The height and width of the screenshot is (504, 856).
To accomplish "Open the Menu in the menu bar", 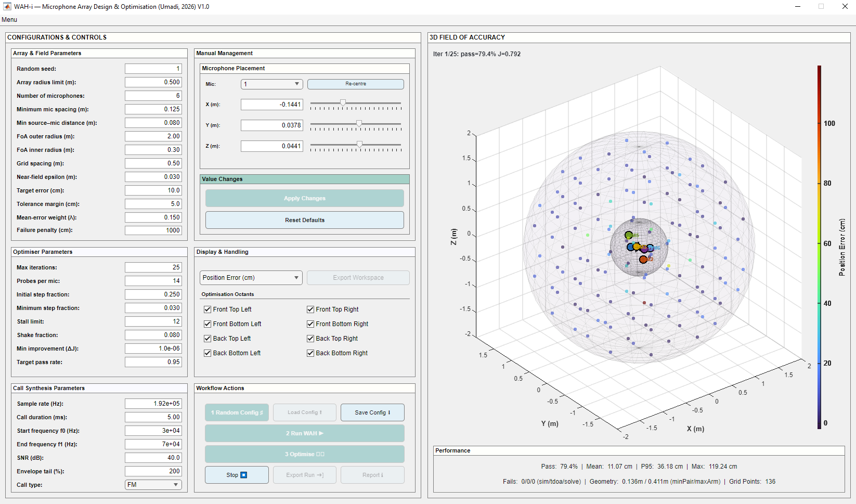I will [x=9, y=20].
